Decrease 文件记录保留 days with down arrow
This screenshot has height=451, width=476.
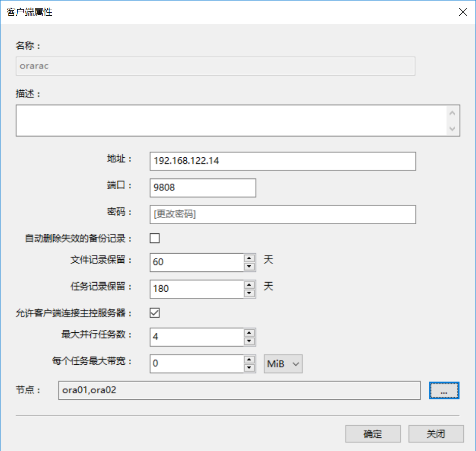249,267
